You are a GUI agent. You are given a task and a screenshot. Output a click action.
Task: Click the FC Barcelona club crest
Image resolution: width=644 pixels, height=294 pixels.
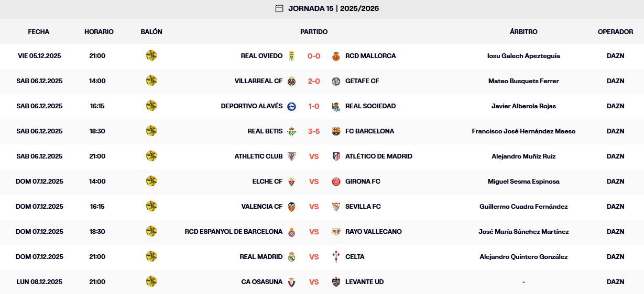coord(336,131)
